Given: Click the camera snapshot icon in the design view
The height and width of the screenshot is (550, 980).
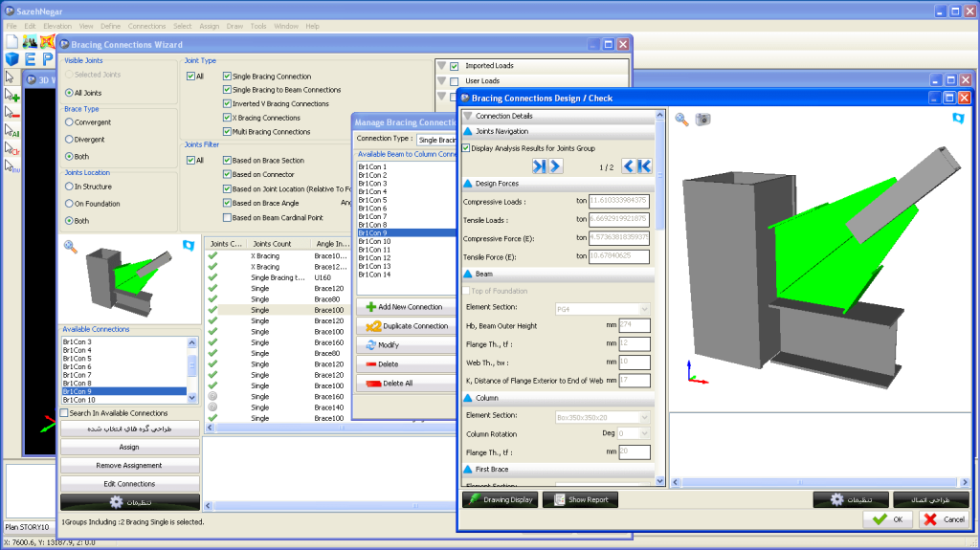Looking at the screenshot, I should [703, 119].
